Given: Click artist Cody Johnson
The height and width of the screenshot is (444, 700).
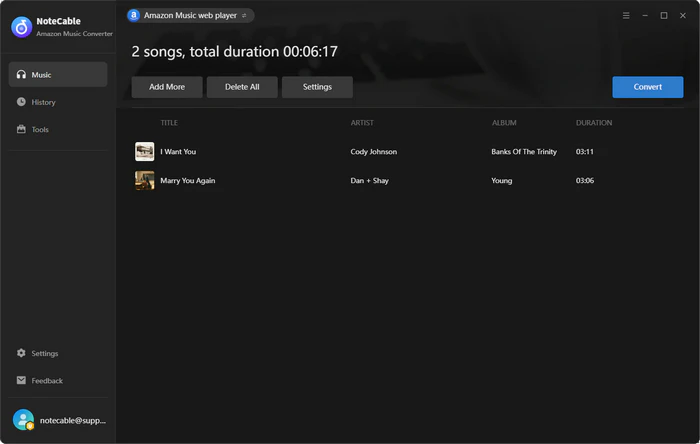Looking at the screenshot, I should pyautogui.click(x=374, y=152).
